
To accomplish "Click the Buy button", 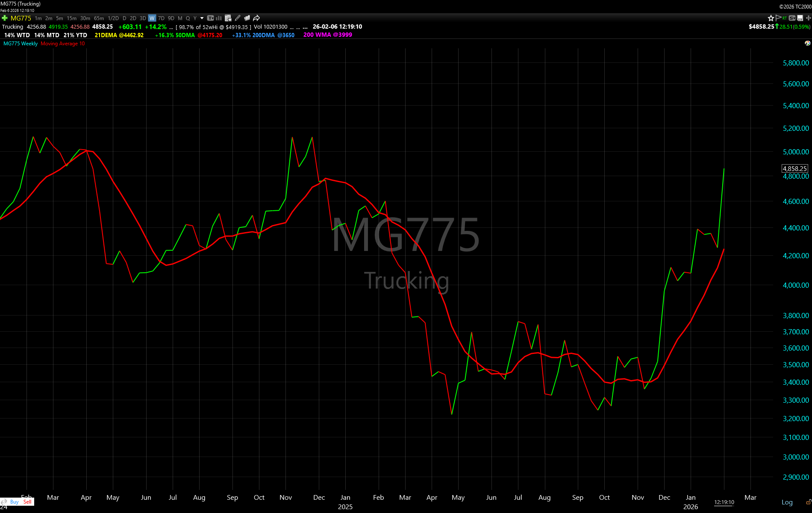I will tap(14, 502).
